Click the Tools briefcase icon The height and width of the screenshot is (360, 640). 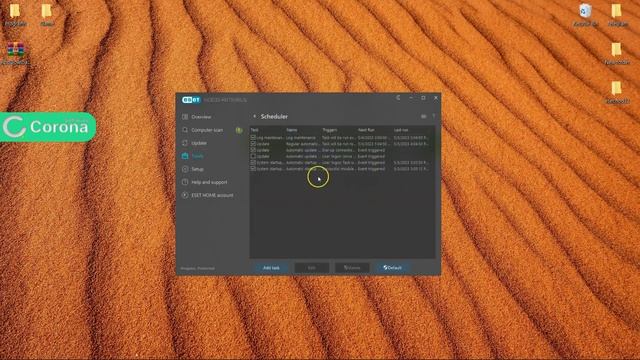[x=185, y=156]
